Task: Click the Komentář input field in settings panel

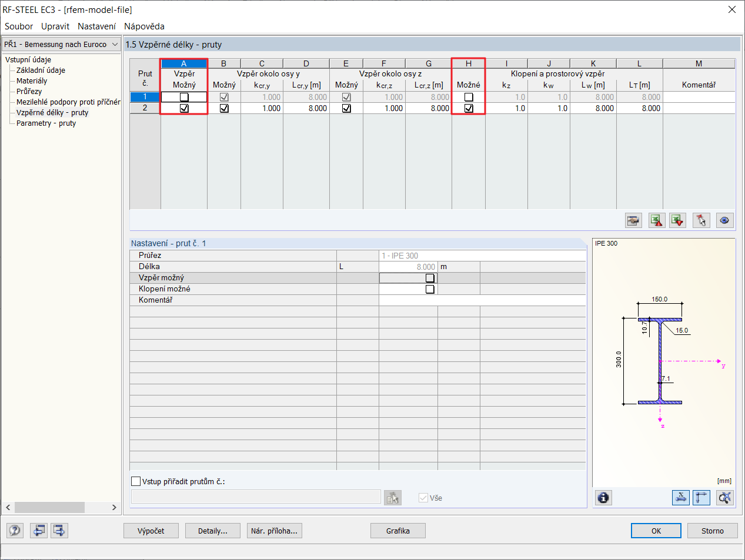Action: (x=482, y=300)
